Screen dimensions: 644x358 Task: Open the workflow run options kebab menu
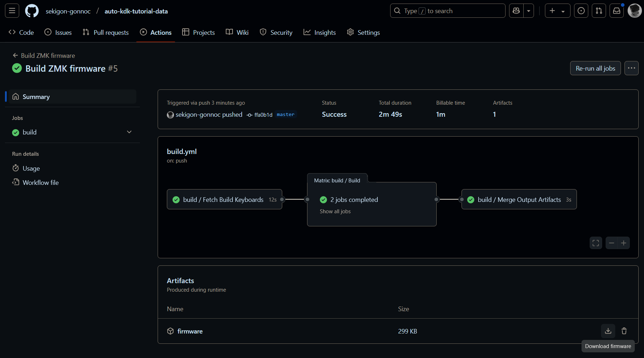[x=632, y=68]
